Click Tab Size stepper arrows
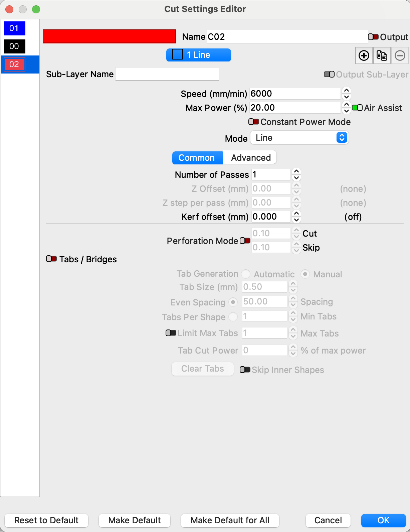 (293, 287)
